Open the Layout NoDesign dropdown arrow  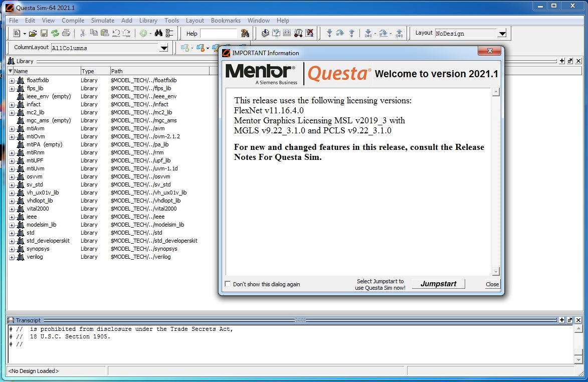click(502, 34)
